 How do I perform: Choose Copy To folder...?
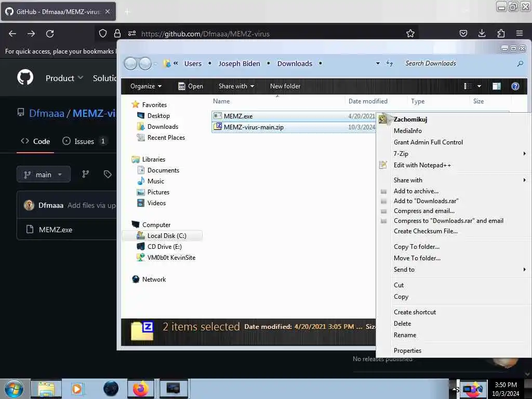(x=454, y=247)
